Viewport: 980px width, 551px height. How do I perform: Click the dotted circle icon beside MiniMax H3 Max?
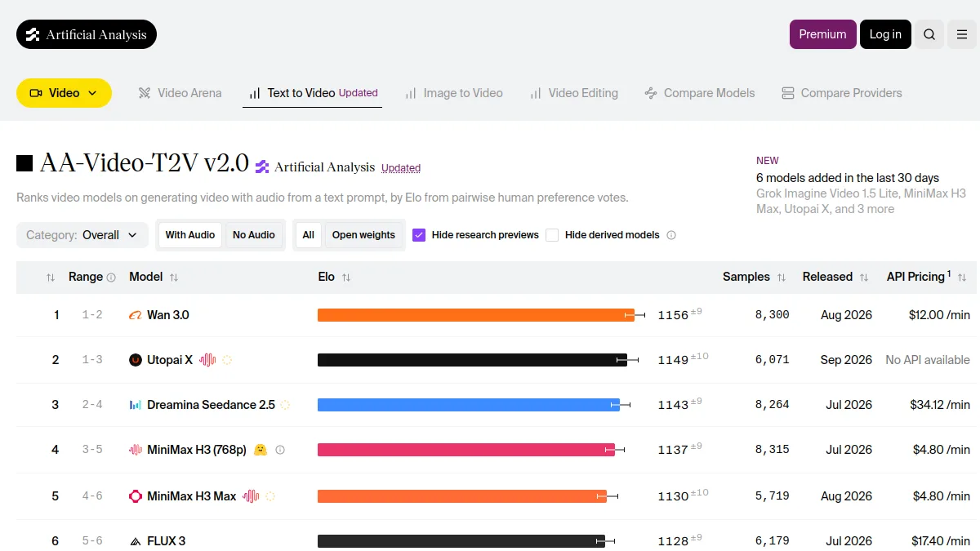tap(270, 496)
